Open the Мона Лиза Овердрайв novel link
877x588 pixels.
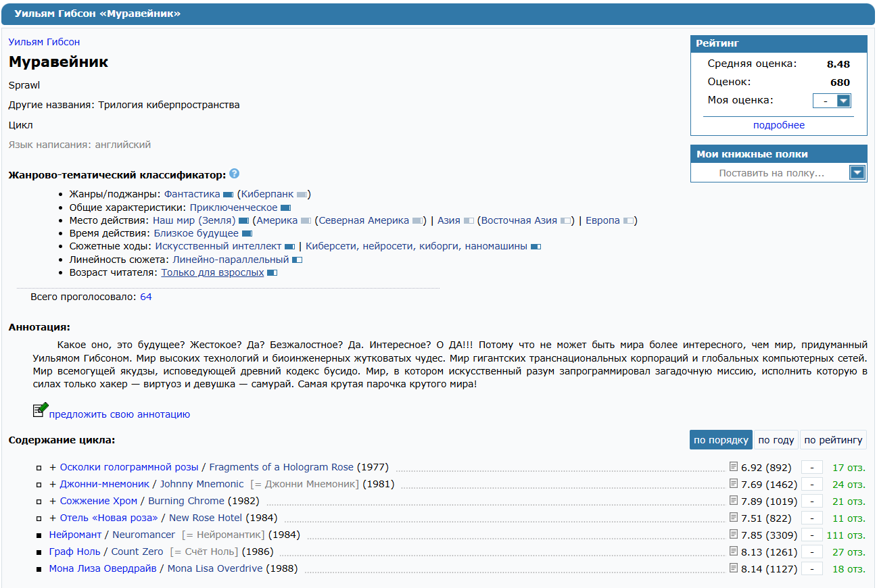[x=103, y=569]
